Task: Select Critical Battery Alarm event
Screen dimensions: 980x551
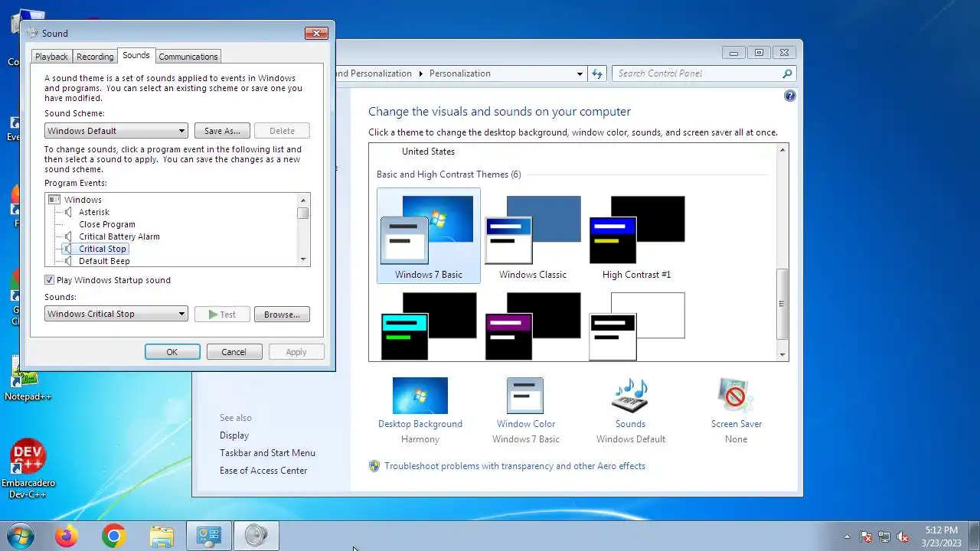Action: click(x=119, y=236)
